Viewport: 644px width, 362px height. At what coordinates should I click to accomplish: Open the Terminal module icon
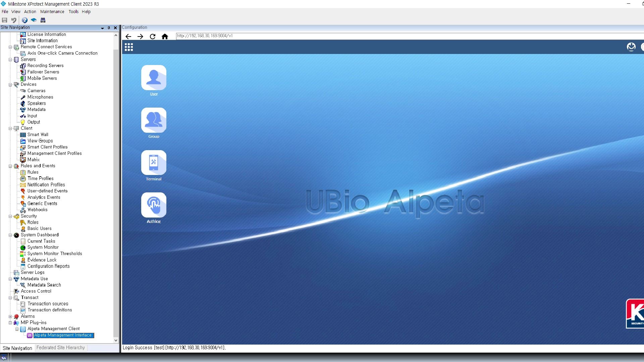154,163
